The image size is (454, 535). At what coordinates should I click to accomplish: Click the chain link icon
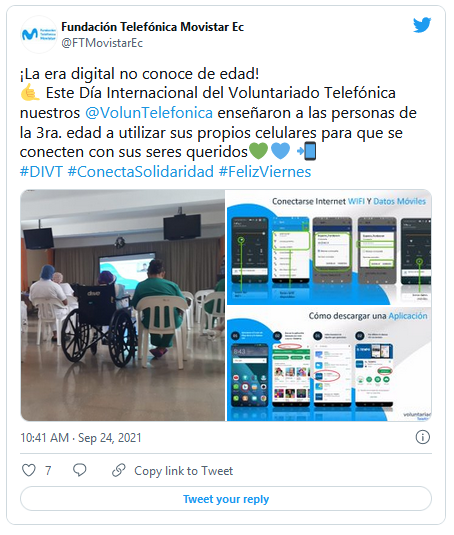tap(119, 470)
